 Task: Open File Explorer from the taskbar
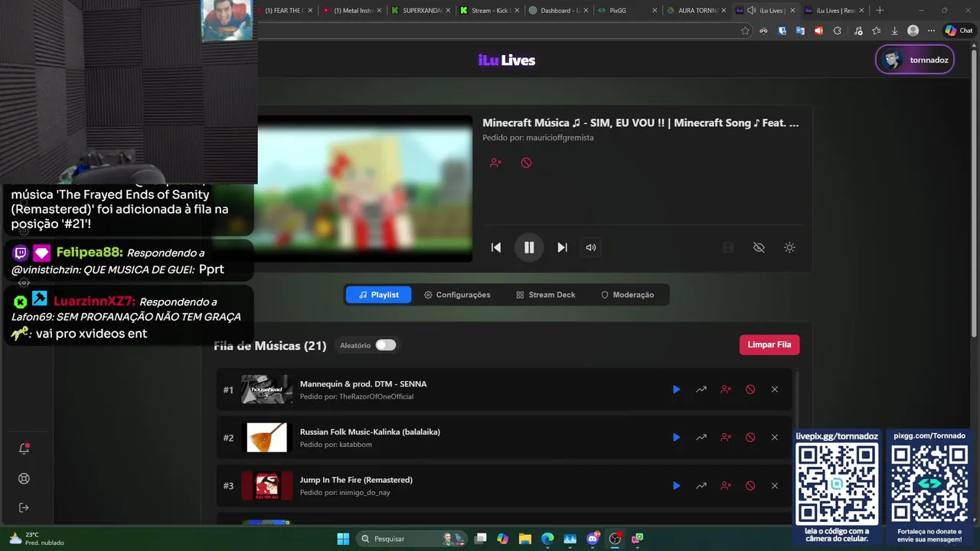(525, 539)
